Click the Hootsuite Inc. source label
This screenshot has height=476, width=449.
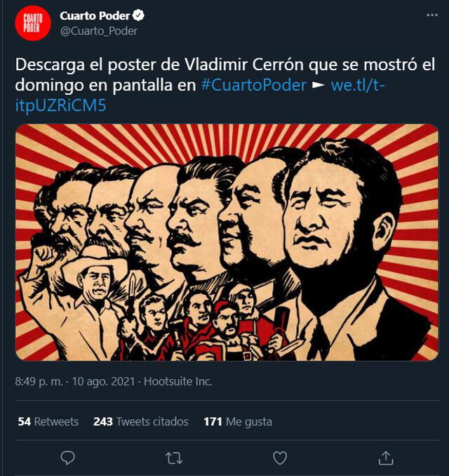[177, 381]
